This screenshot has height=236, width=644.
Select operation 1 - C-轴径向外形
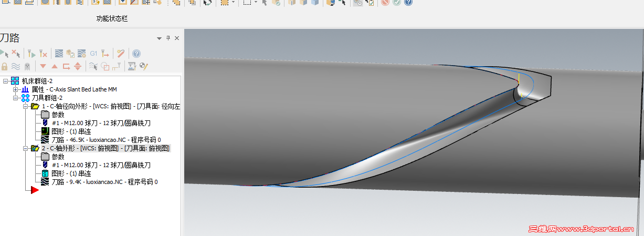[111, 107]
